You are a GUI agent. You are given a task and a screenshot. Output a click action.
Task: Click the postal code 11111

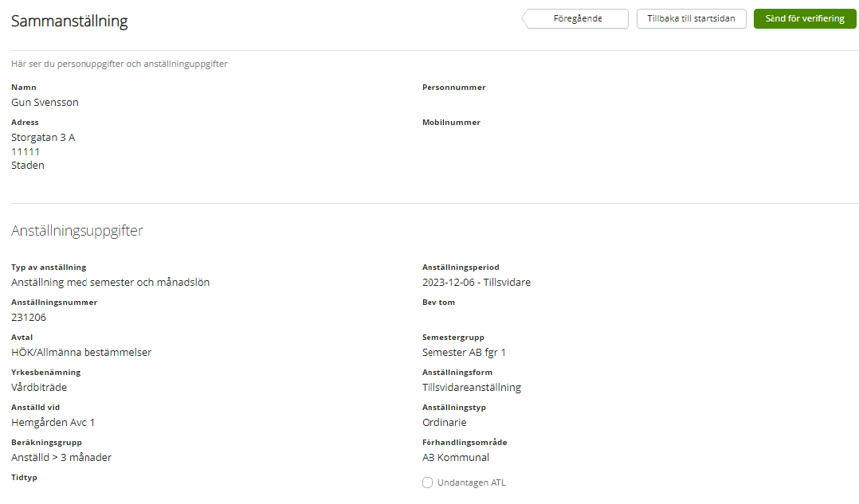(x=25, y=151)
